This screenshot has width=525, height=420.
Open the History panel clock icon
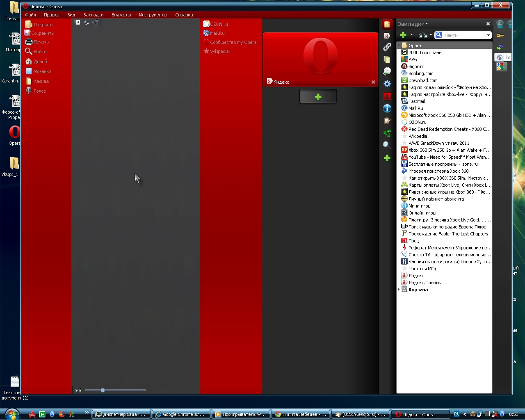(387, 71)
